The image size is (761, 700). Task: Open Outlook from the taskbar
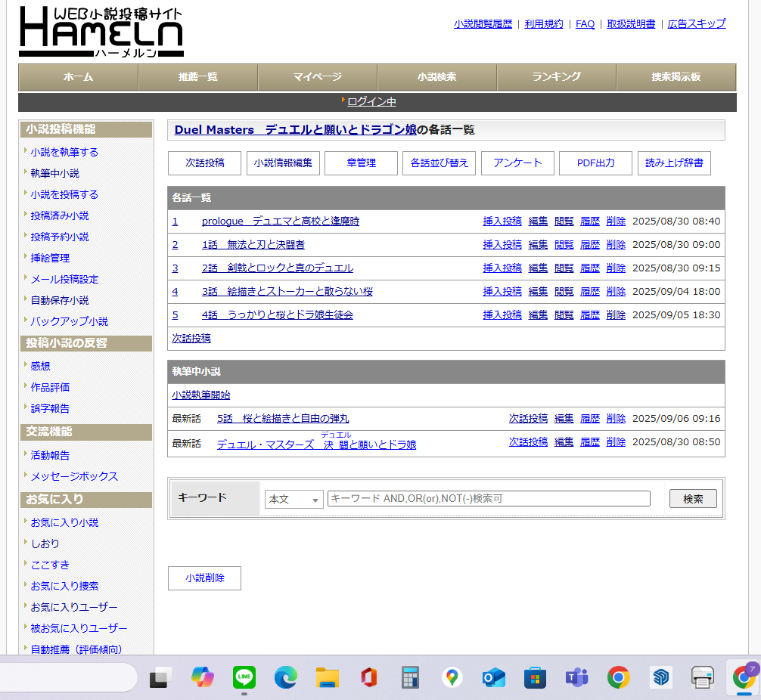[x=493, y=677]
